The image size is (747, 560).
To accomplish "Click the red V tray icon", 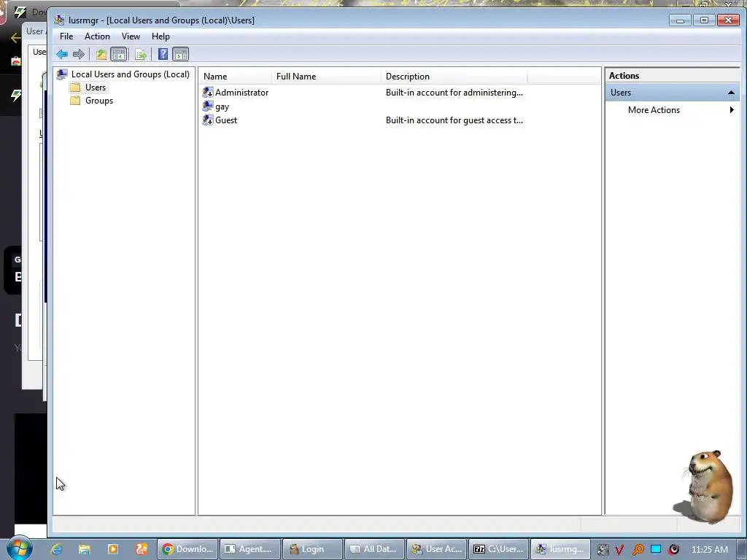I will (x=619, y=550).
